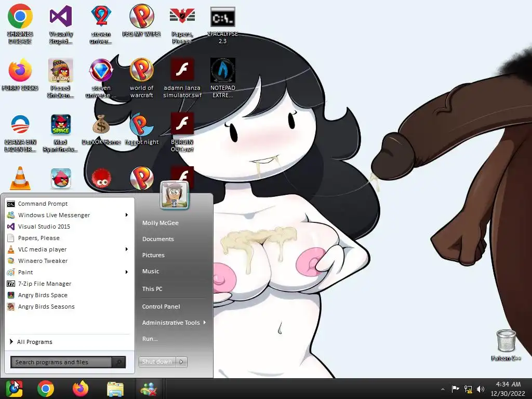Open Firefox from the taskbar

tap(81, 389)
